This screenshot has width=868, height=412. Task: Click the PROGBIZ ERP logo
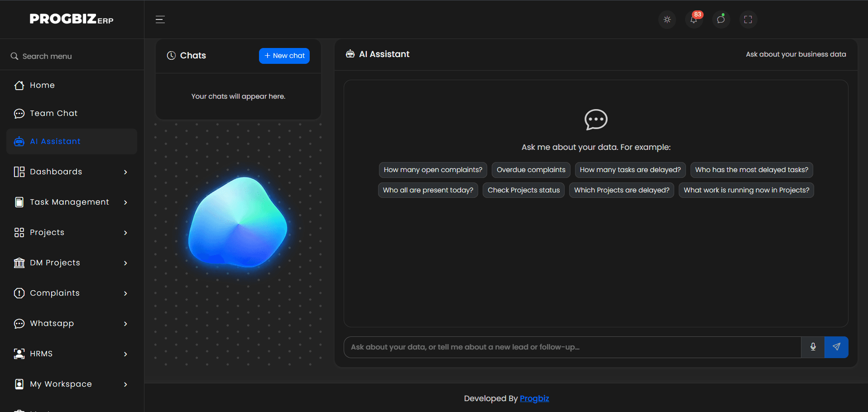coord(72,19)
